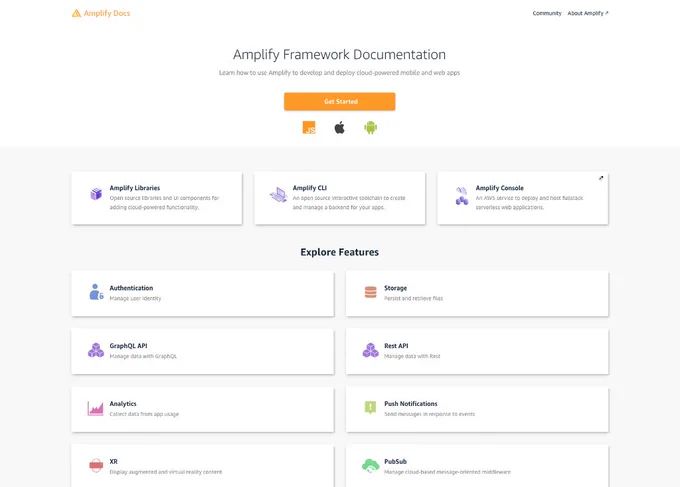
Task: Click the Amplify CLI laptop icon
Action: click(x=278, y=195)
